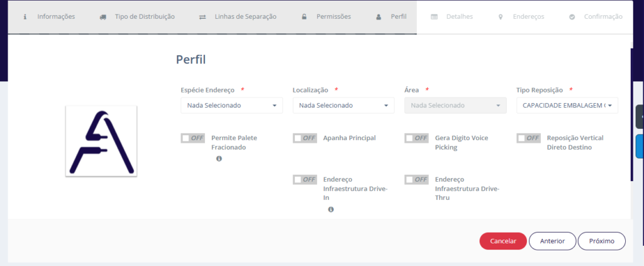Open the Espécie Endereço dropdown
The image size is (644, 266).
[x=231, y=106]
